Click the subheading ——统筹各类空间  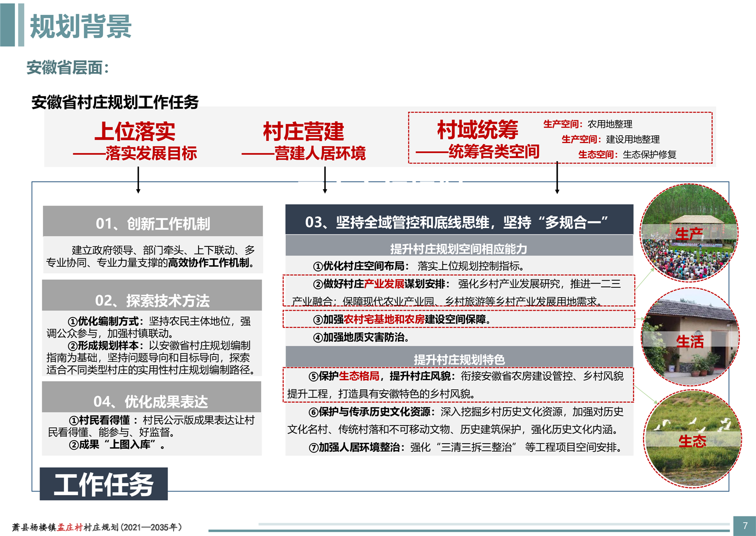point(477,152)
